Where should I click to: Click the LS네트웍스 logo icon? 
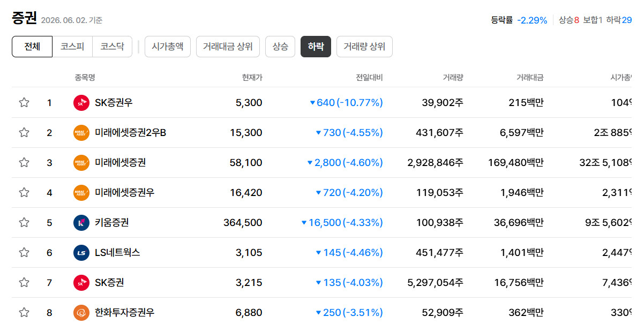pos(81,252)
